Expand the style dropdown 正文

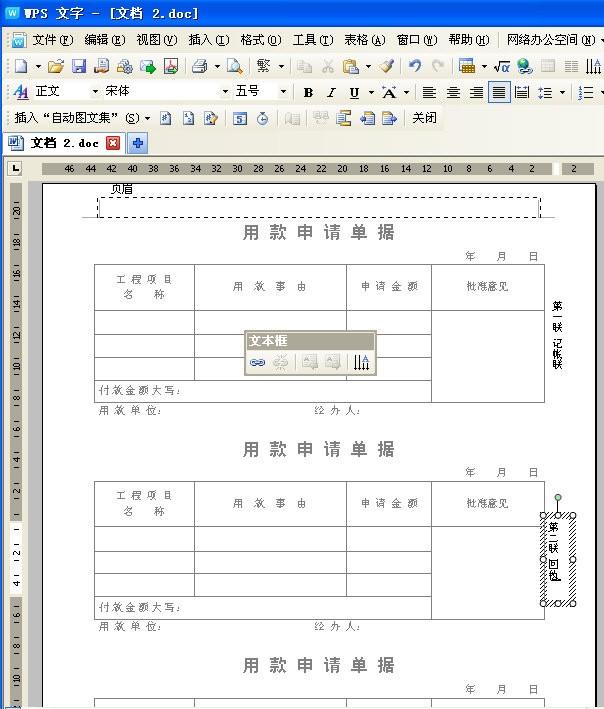(95, 92)
